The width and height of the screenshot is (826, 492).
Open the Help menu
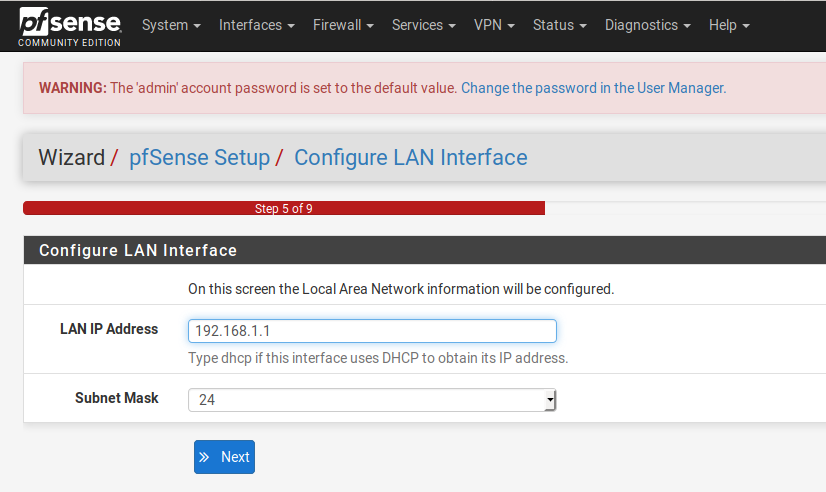[x=729, y=25]
